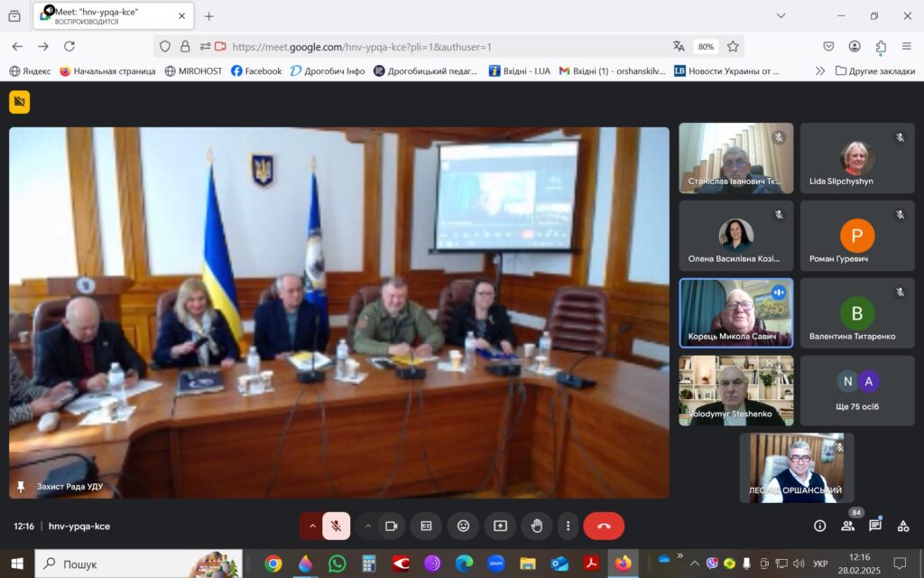
Task: Open the Другие закладки bookmarks folder
Action: [x=874, y=70]
